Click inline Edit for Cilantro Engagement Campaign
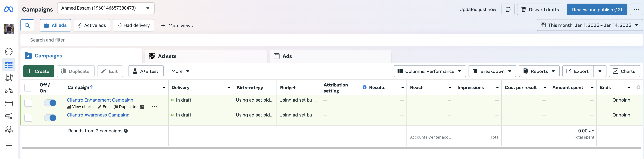Image resolution: width=644 pixels, height=159 pixels. point(103,107)
